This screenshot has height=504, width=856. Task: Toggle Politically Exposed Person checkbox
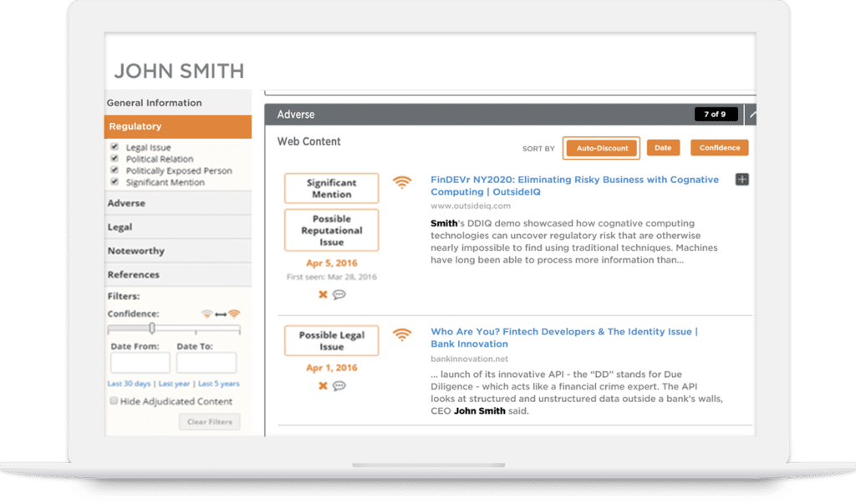(114, 170)
